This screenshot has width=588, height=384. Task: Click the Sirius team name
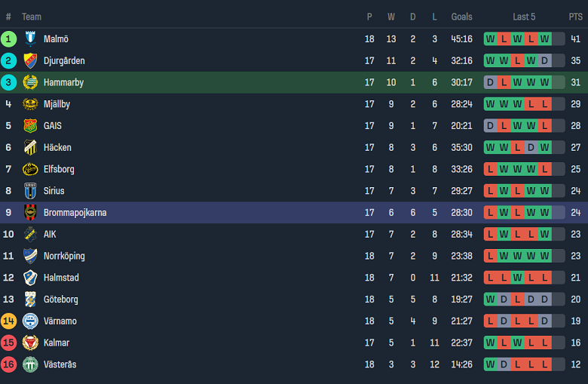coord(54,192)
